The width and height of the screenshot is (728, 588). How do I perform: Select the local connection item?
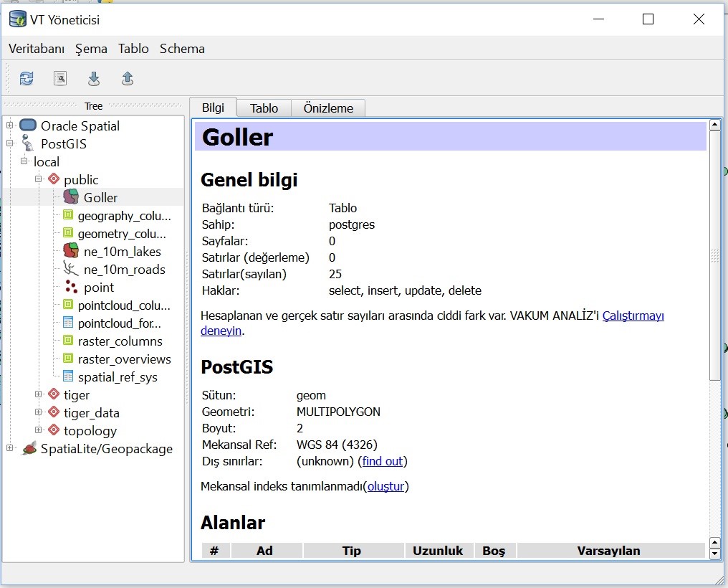47,161
